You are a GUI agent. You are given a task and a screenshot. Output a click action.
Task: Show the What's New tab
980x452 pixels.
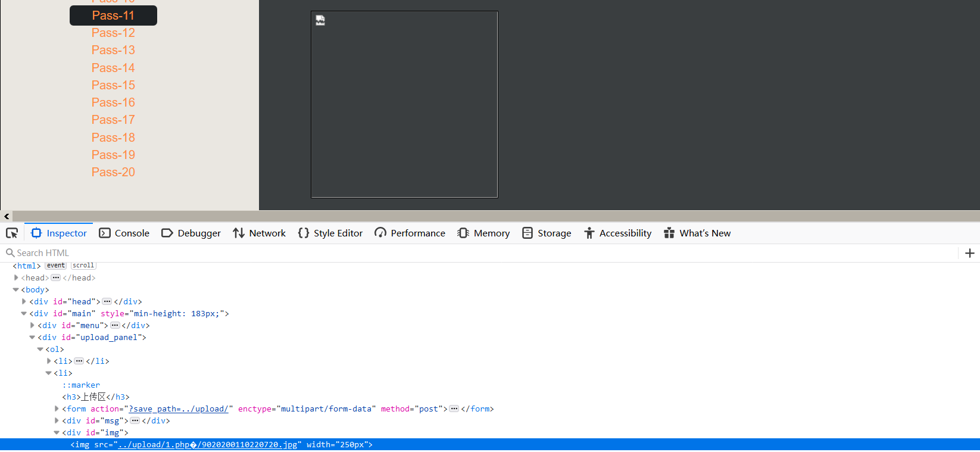click(698, 233)
